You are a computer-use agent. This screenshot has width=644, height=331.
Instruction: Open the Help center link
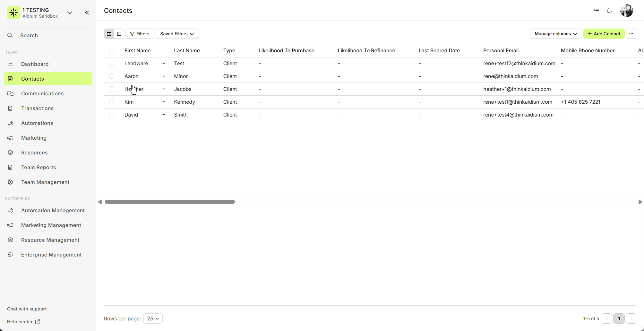pyautogui.click(x=23, y=322)
